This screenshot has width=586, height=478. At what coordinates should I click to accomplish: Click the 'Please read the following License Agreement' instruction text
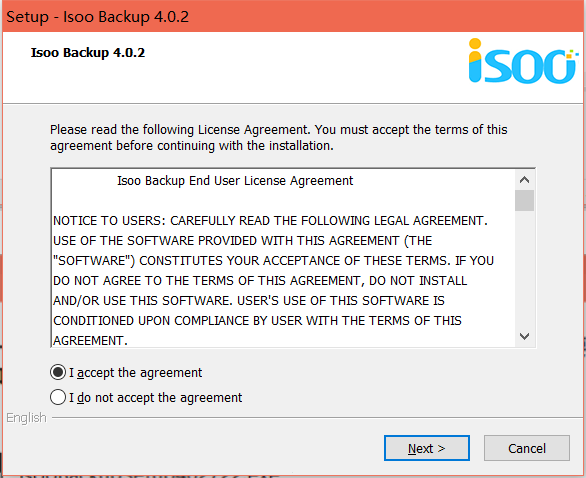[278, 138]
